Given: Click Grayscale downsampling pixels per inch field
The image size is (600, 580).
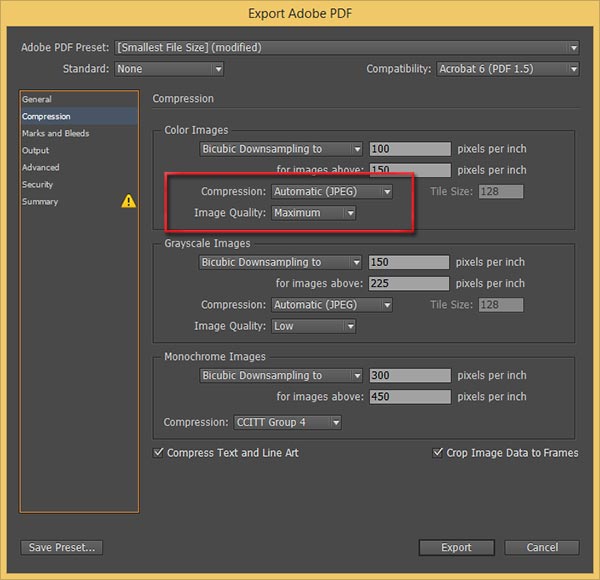Looking at the screenshot, I should 409,262.
